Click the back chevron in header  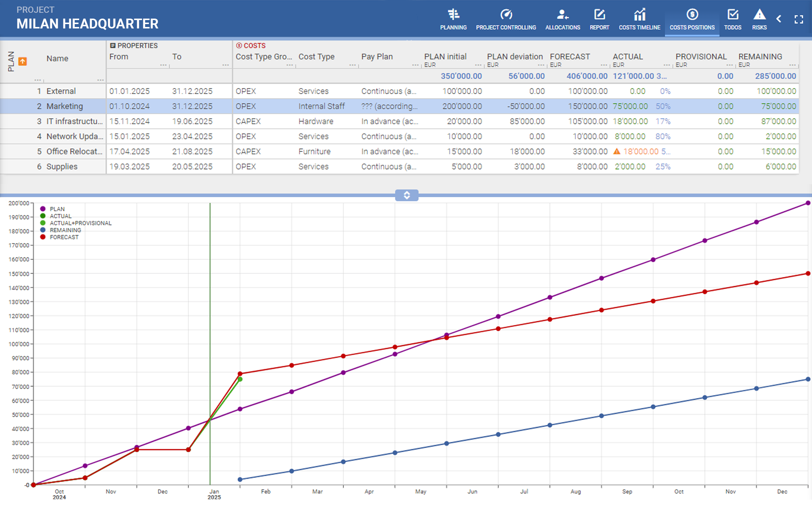pos(779,19)
